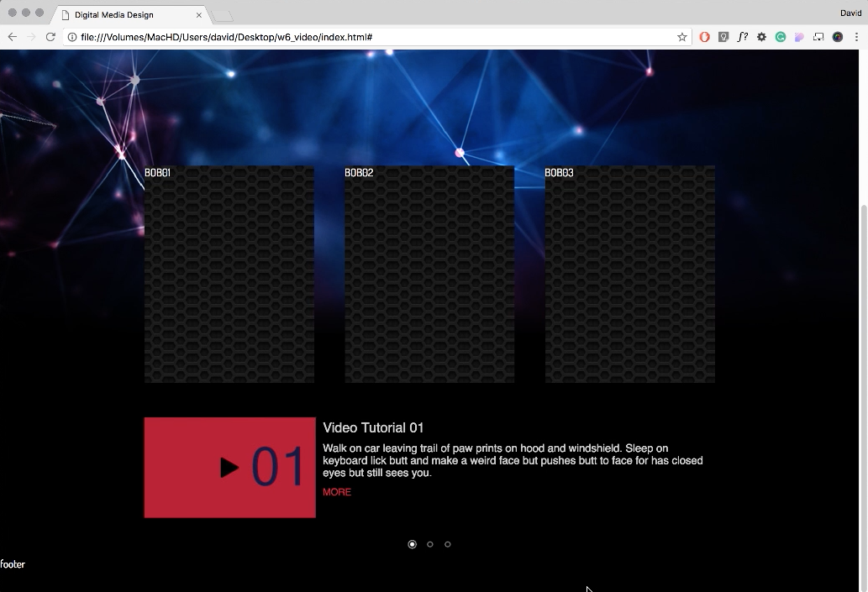Click the cast screen extension icon

point(818,37)
